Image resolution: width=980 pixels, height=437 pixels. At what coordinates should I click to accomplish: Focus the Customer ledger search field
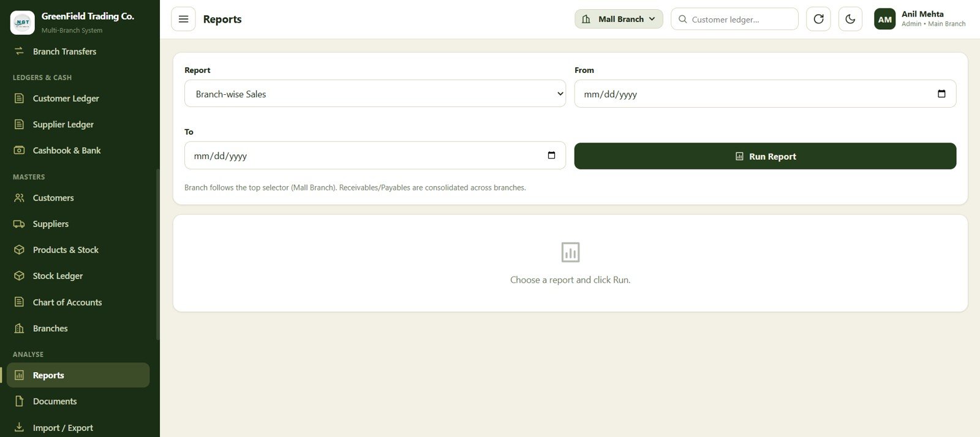click(x=734, y=19)
